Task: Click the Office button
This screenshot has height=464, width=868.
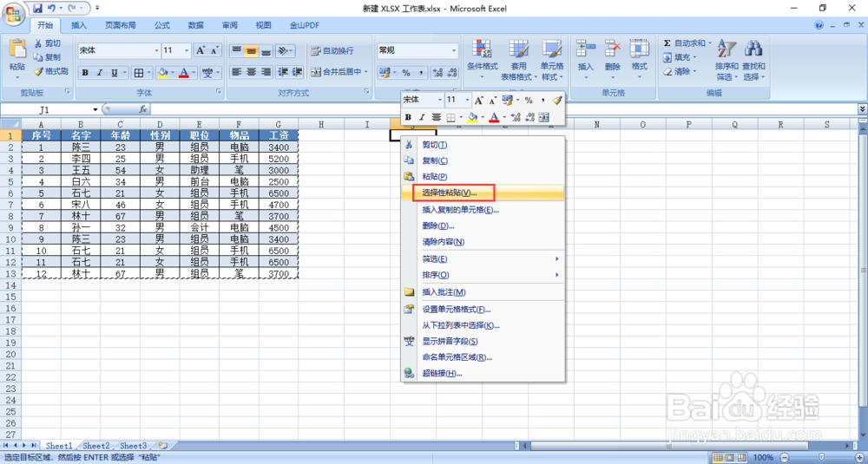Action: (x=13, y=12)
